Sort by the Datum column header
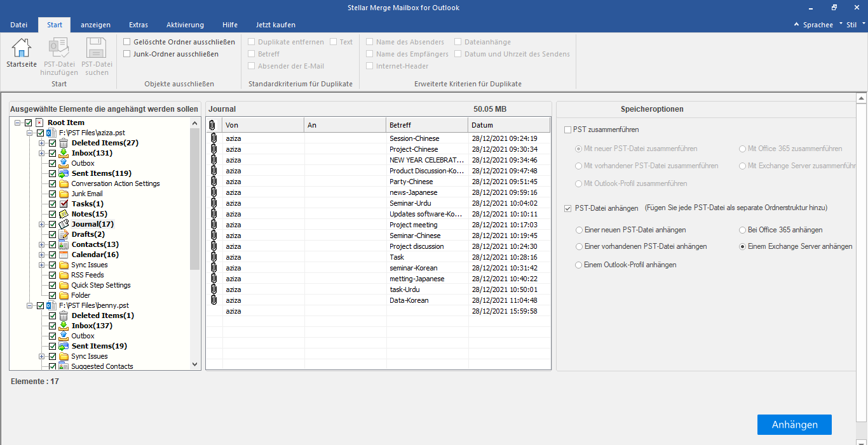 pyautogui.click(x=509, y=125)
